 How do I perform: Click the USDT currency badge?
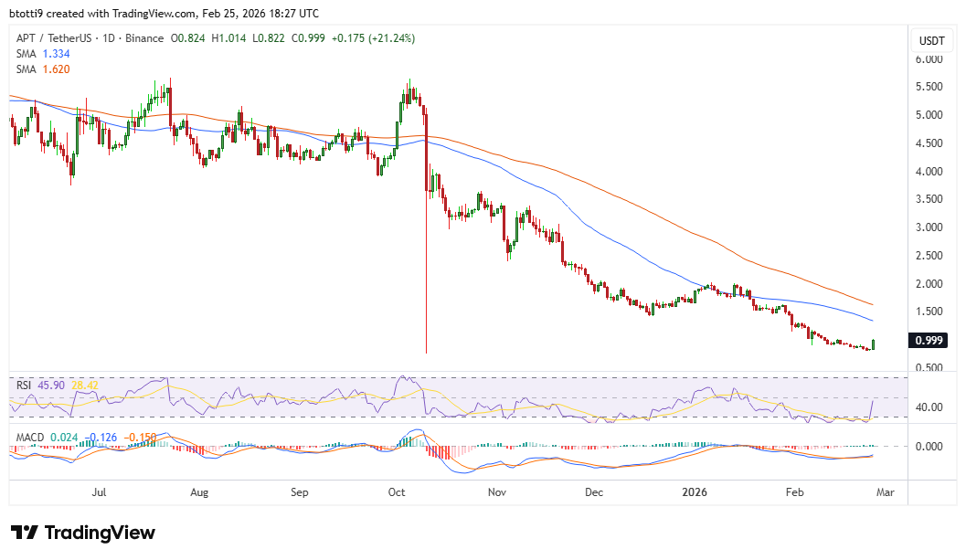click(x=933, y=39)
